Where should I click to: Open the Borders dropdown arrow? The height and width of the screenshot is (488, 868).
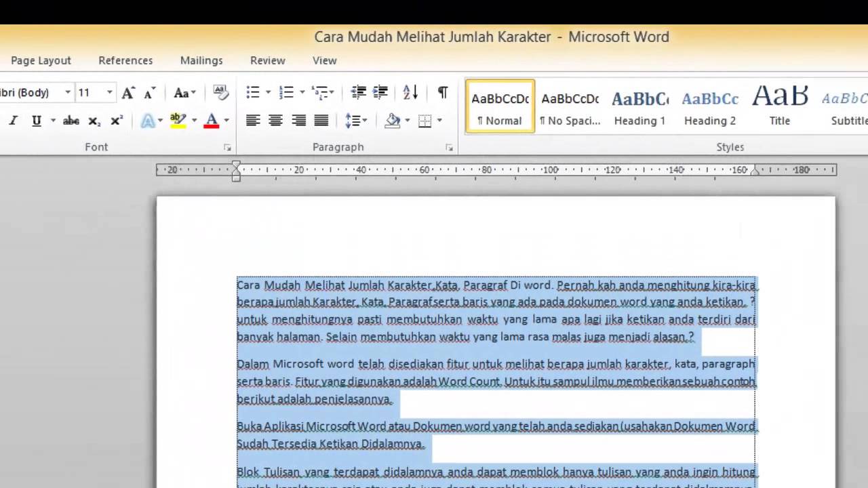coord(440,121)
